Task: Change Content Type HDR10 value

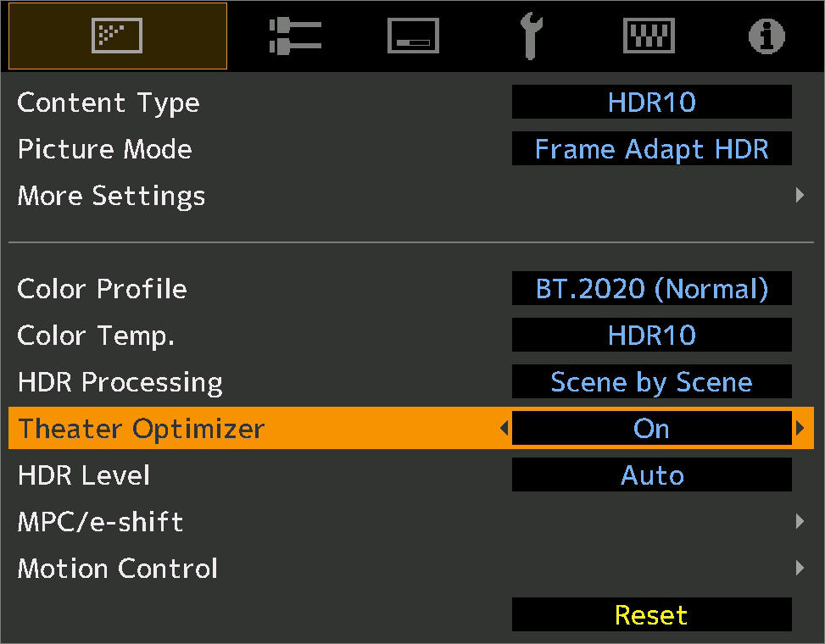Action: click(651, 103)
